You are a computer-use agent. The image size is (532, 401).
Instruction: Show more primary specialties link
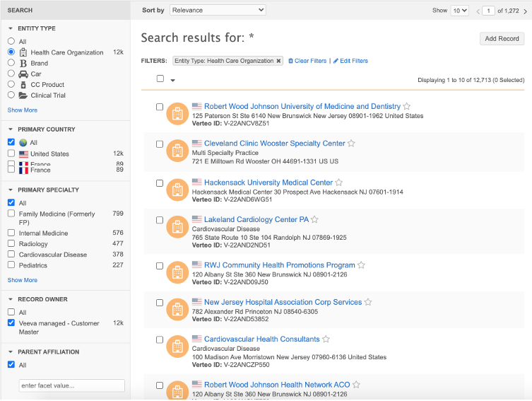pos(23,280)
